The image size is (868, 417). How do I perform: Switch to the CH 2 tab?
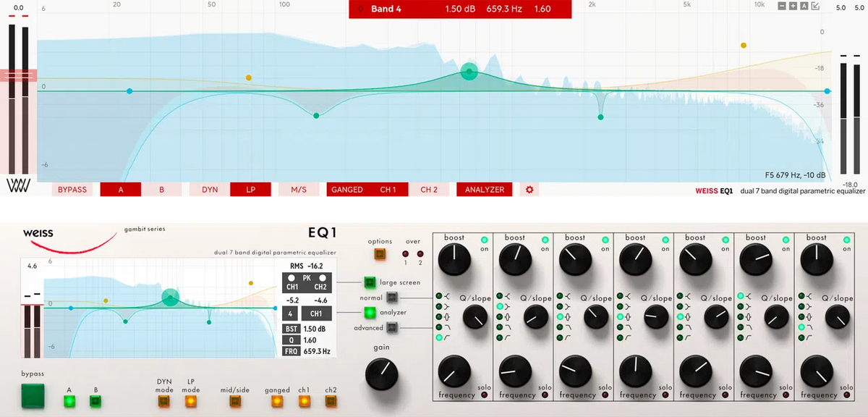[x=428, y=190]
